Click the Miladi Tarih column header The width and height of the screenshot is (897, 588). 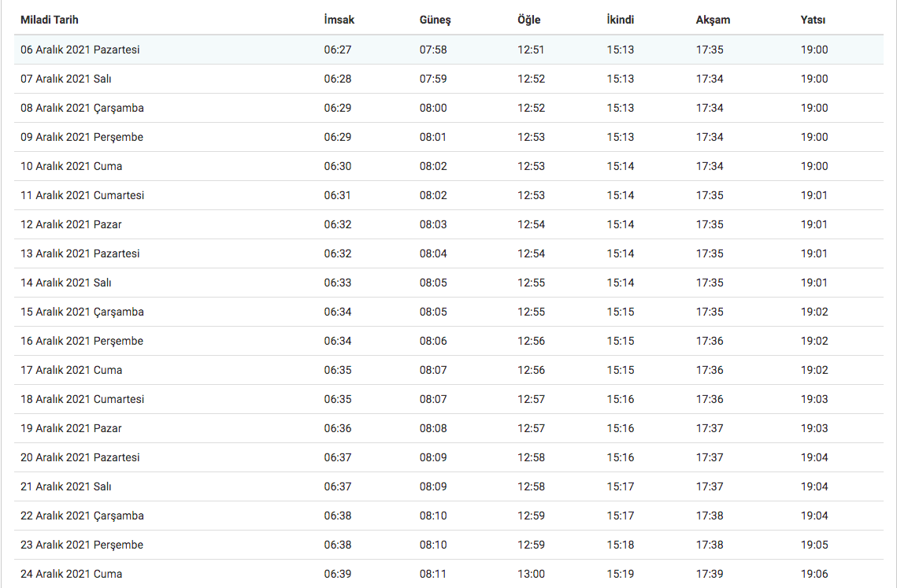(49, 20)
